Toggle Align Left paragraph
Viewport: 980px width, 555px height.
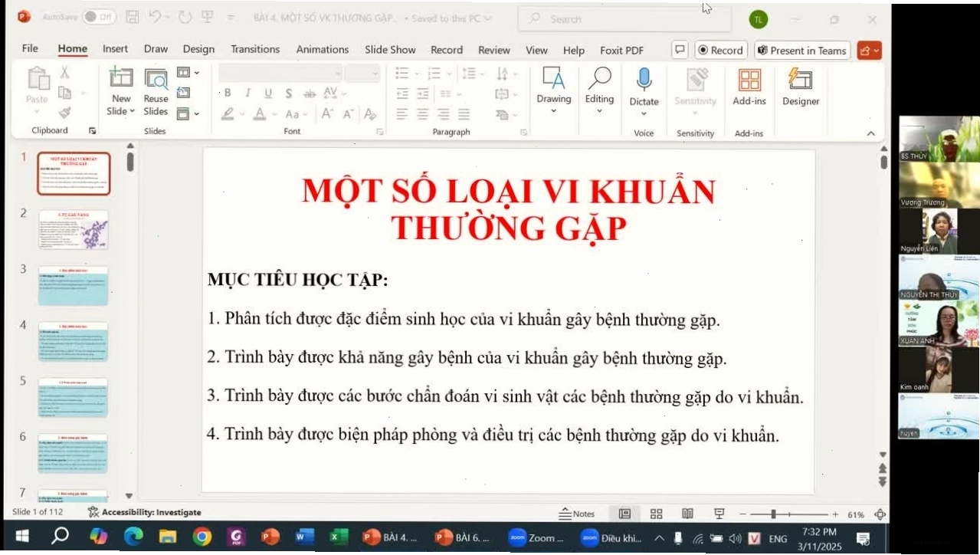402,114
